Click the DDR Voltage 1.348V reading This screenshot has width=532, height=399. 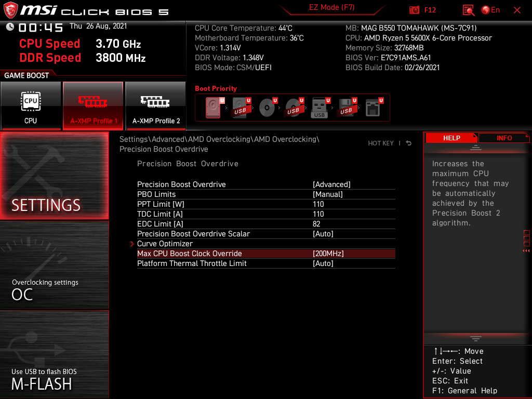[229, 58]
